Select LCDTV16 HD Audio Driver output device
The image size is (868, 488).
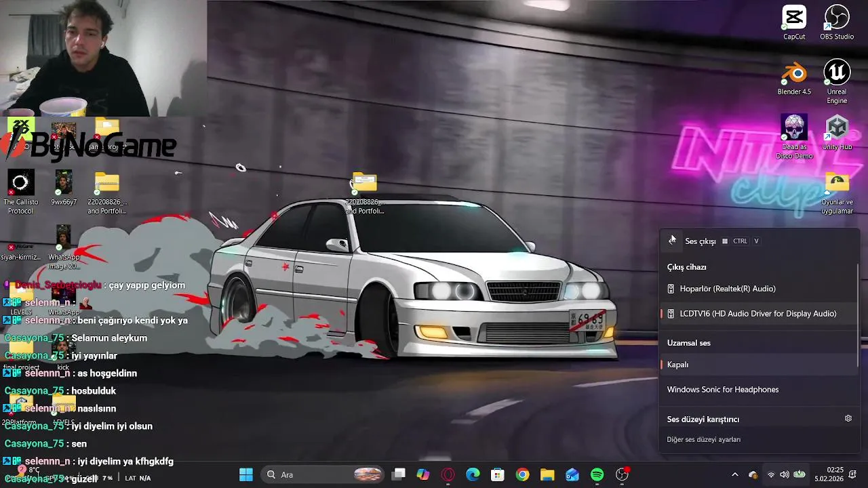(x=758, y=314)
